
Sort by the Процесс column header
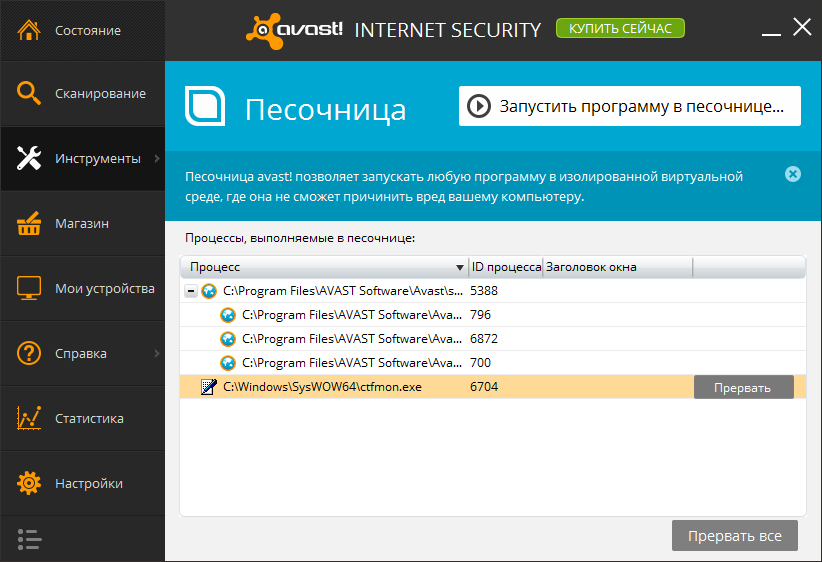(320, 267)
